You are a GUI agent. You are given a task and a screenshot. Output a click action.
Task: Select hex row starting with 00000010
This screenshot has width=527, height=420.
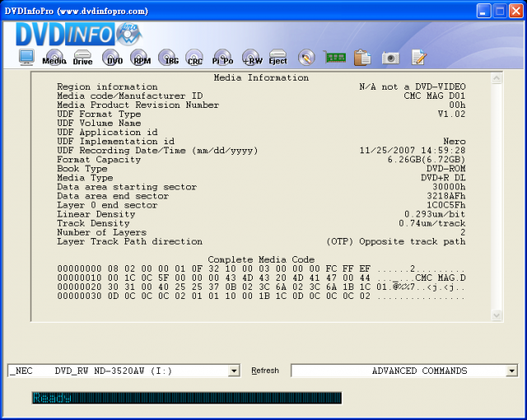(x=261, y=278)
